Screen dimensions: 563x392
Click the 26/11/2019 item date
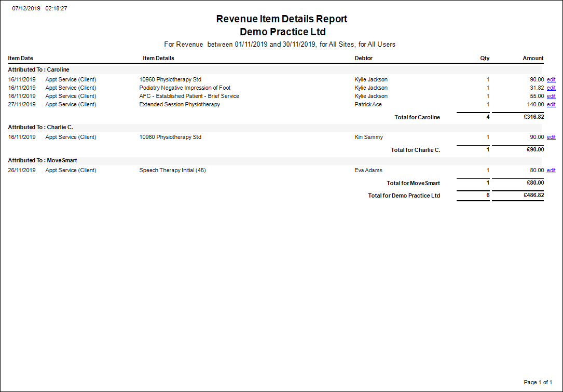click(22, 171)
